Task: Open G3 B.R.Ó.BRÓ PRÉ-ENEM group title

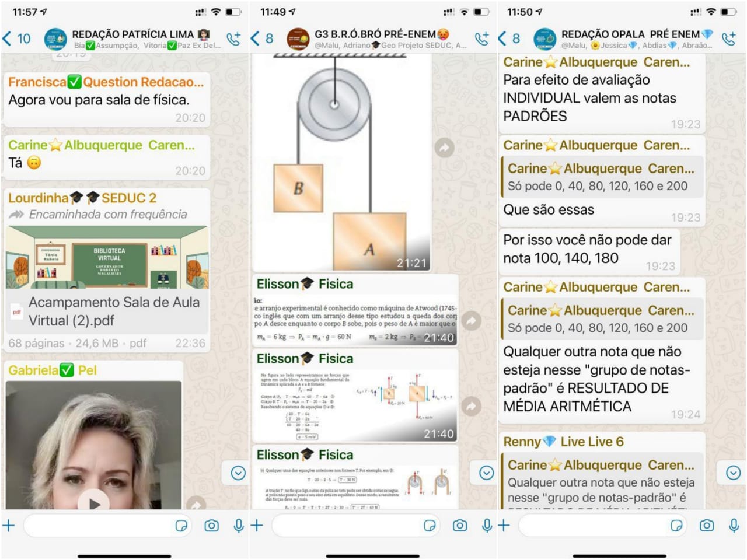Action: pyautogui.click(x=382, y=34)
